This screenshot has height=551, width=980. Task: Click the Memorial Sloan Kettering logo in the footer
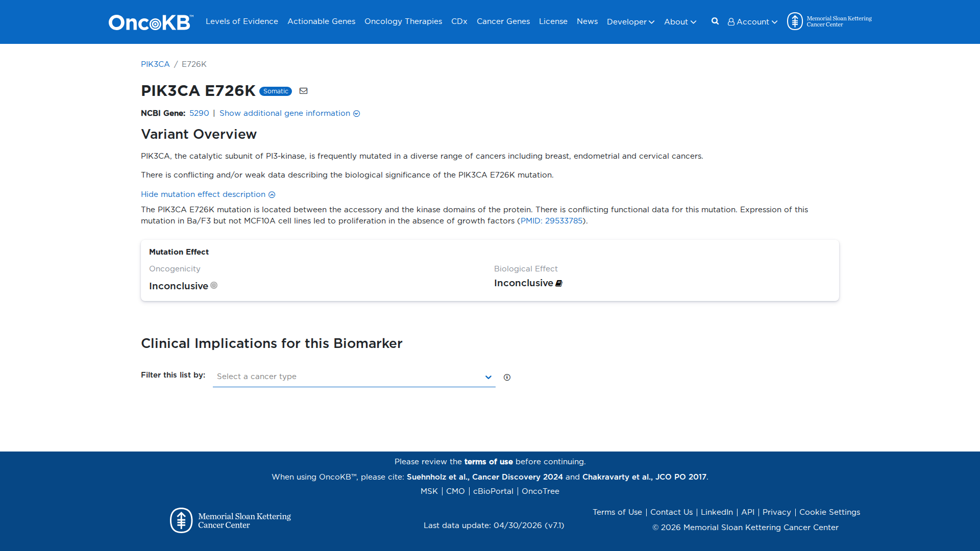pos(230,520)
